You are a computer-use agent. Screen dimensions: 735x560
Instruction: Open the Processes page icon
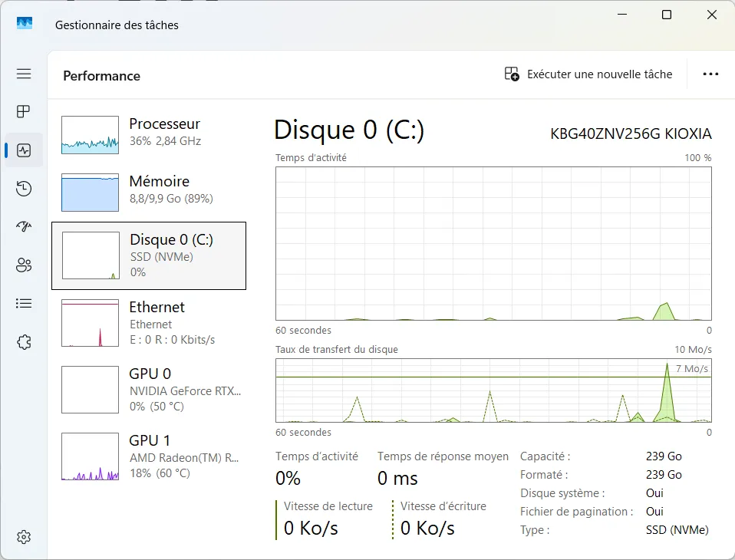(24, 111)
